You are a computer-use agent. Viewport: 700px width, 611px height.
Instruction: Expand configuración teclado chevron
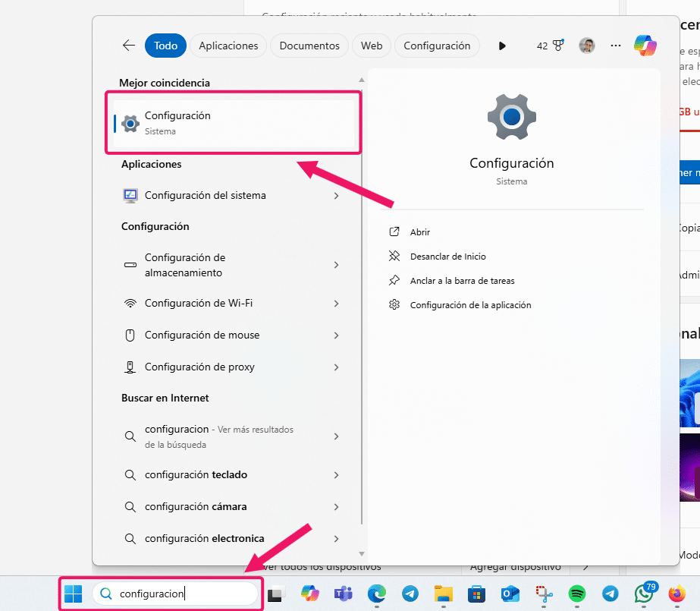pos(336,475)
